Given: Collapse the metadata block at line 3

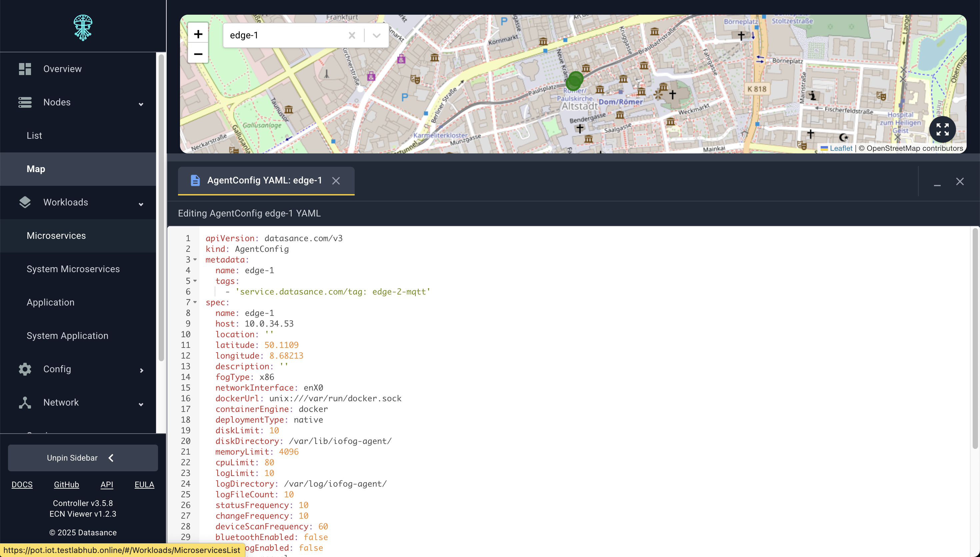Looking at the screenshot, I should pos(195,260).
